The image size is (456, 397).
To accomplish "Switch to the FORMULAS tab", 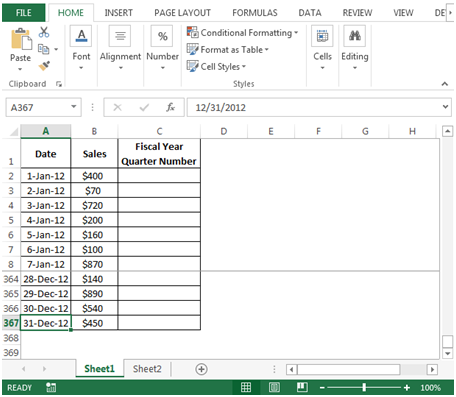I will 255,13.
